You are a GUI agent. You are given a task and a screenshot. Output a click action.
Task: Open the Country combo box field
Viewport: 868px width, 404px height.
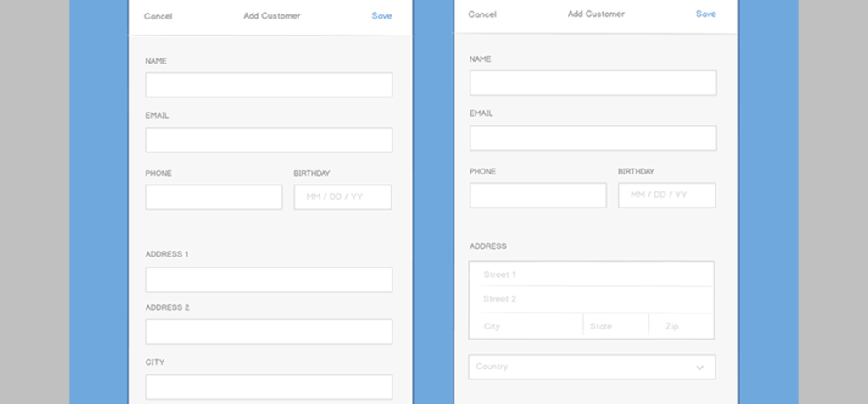click(585, 368)
